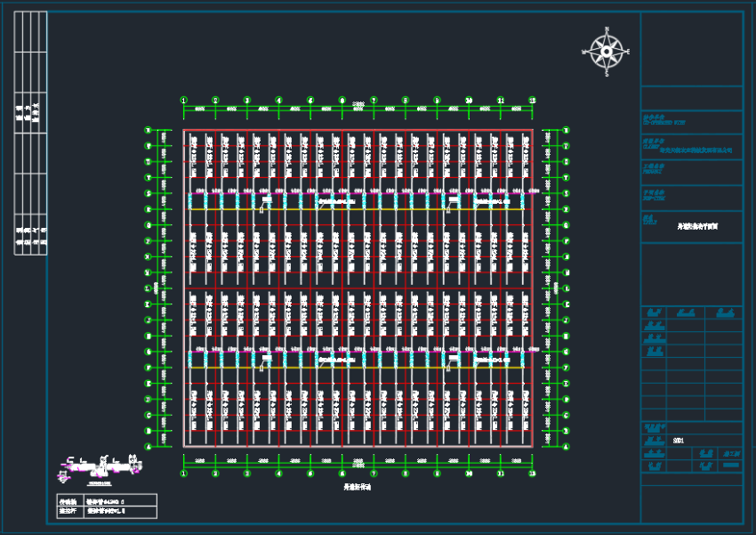Select the second row of the legend table

pos(107,512)
